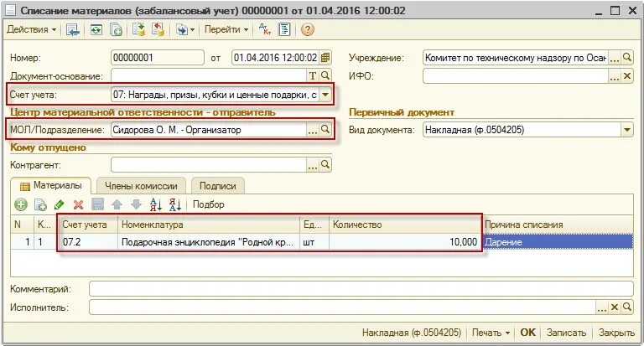This screenshot has width=644, height=346.
Task: Click the document structure report icon
Action: point(284,29)
